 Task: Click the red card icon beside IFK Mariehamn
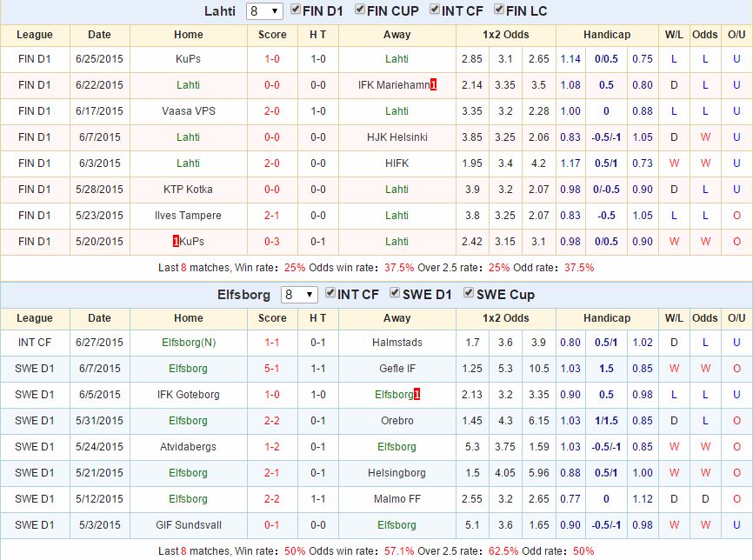coord(434,85)
